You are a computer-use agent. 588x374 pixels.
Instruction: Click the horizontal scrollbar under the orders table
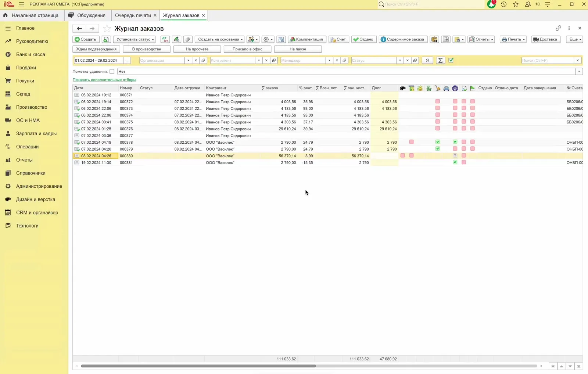(x=198, y=366)
